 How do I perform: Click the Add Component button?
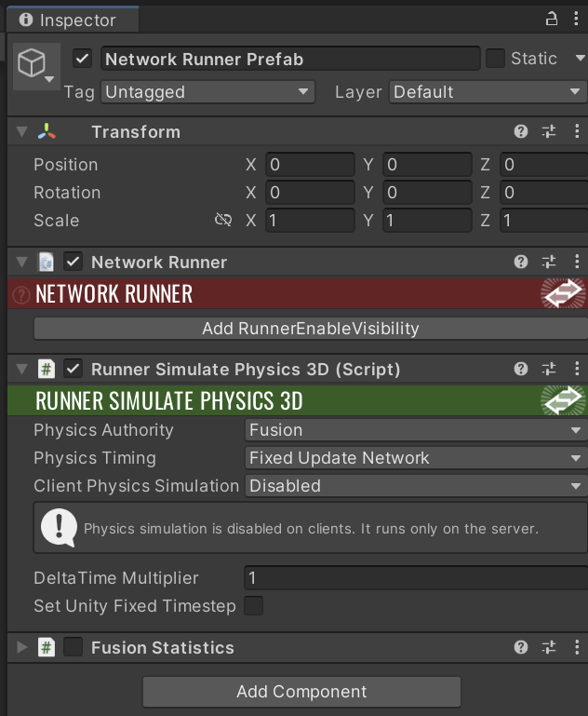pos(301,692)
